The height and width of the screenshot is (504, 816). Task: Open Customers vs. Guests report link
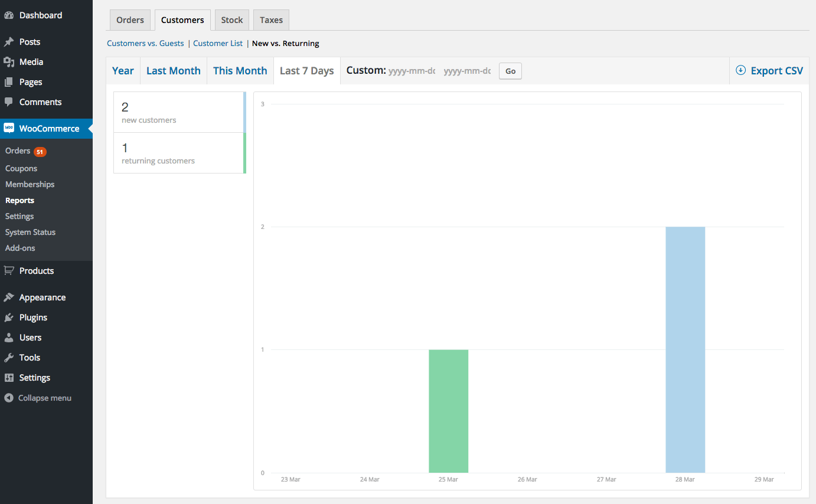(145, 43)
